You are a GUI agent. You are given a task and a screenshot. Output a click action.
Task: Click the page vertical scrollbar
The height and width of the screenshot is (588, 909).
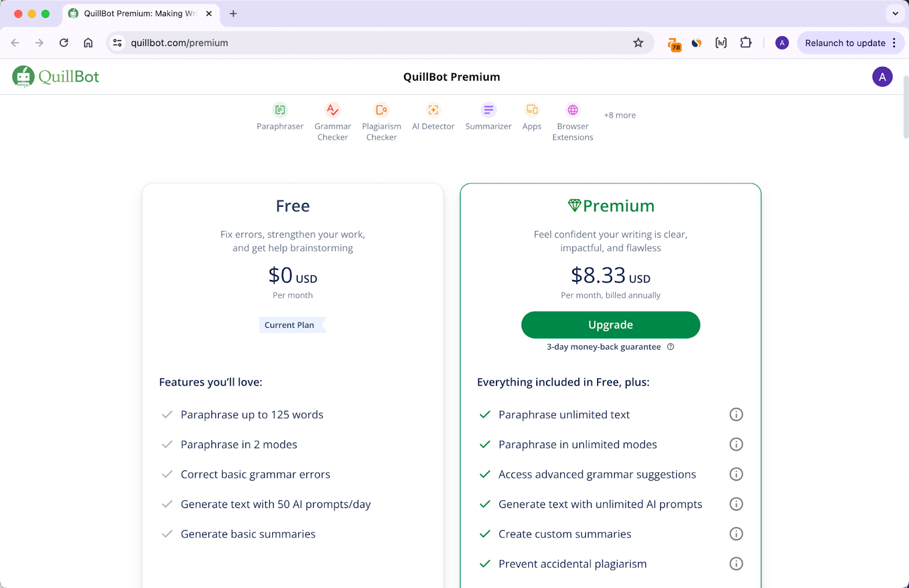[x=906, y=107]
